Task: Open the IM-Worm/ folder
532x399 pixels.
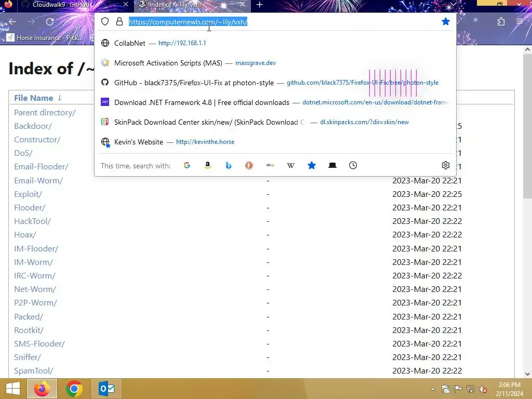Action: (x=33, y=262)
